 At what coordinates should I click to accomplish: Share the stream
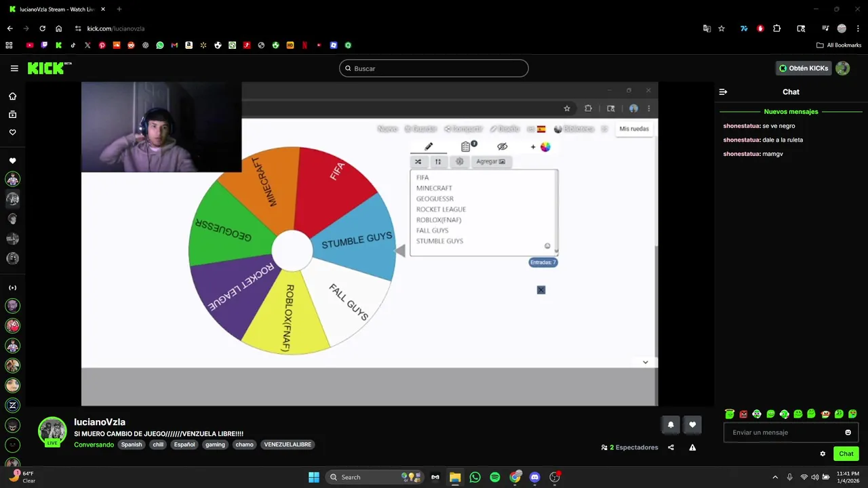click(x=671, y=447)
